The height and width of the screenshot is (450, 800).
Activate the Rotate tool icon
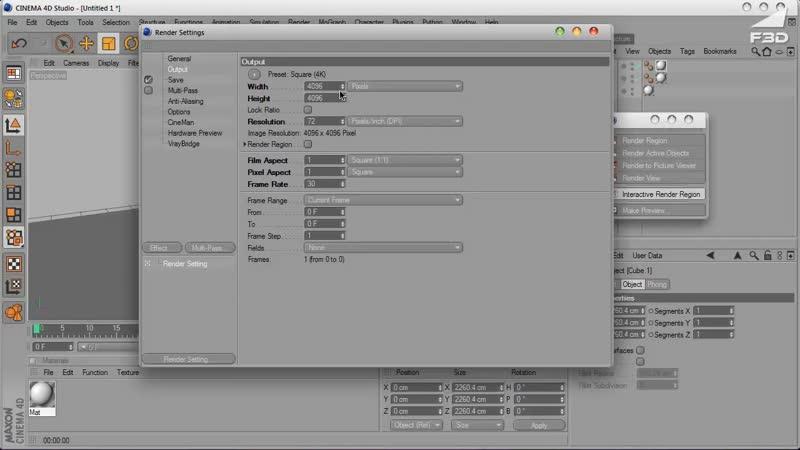point(131,43)
